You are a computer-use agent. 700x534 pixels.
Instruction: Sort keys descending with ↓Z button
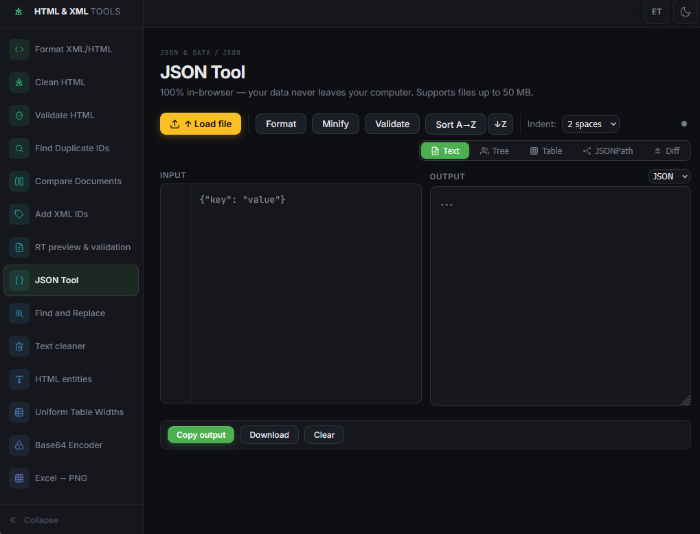tap(500, 125)
